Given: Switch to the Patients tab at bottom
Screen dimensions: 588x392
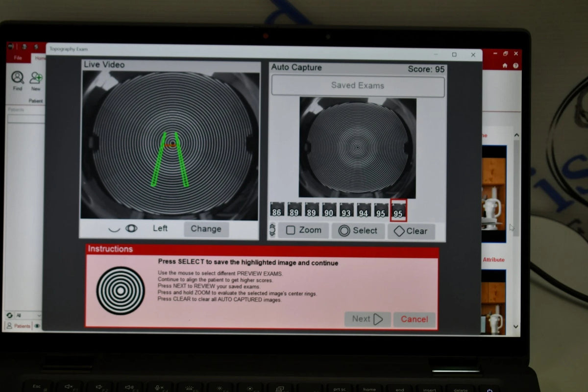Looking at the screenshot, I should coord(19,326).
